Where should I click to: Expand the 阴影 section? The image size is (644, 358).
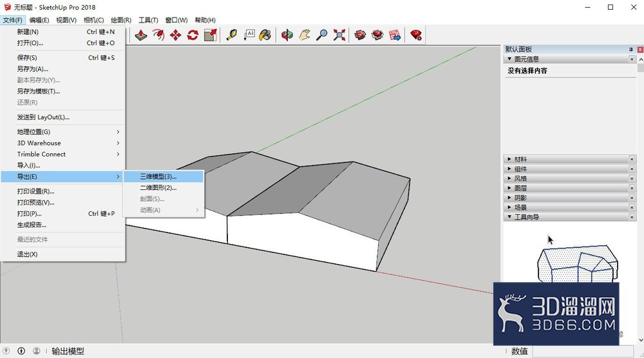tap(509, 198)
